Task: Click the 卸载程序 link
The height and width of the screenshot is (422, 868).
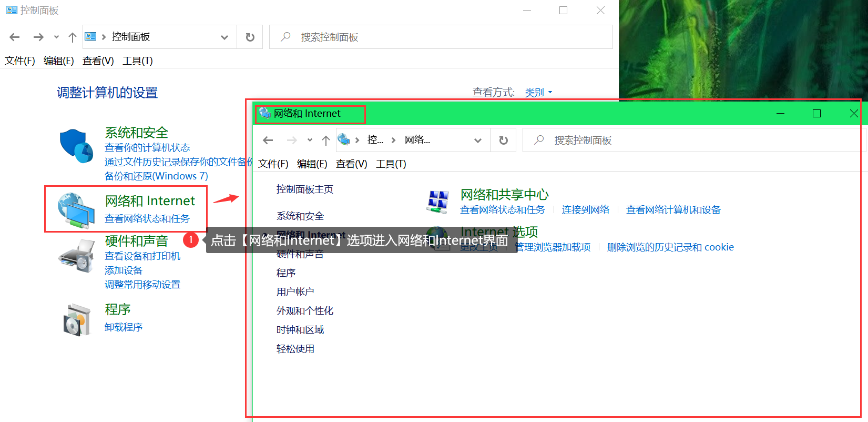Action: tap(124, 327)
